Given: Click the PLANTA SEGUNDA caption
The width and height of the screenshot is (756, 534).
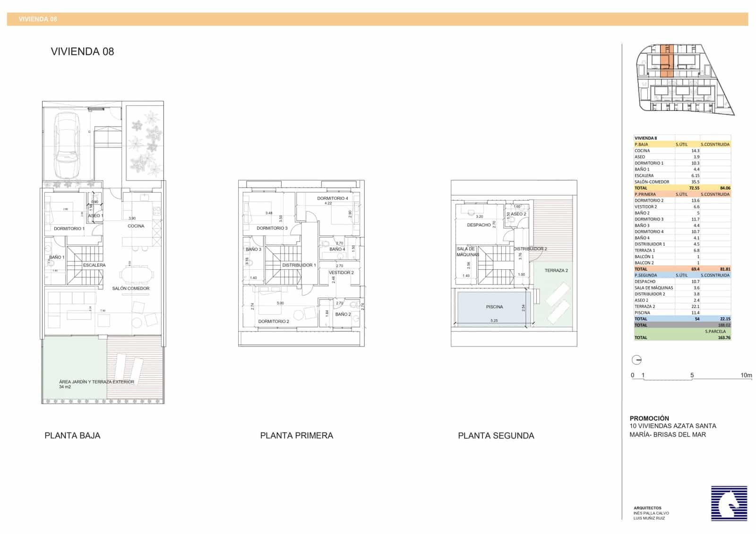Looking at the screenshot, I should coord(496,436).
